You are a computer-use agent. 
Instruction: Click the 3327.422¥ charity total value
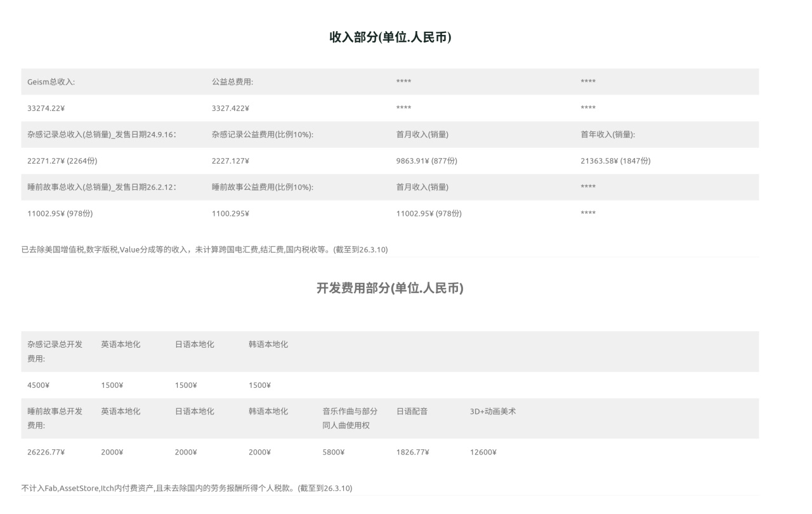[230, 109]
